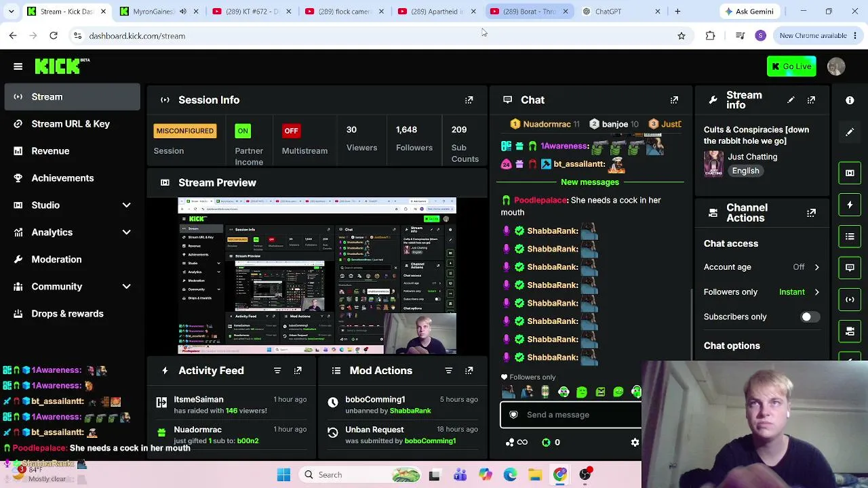Reload the dashboard page
Viewport: 868px width, 488px height.
(x=54, y=36)
